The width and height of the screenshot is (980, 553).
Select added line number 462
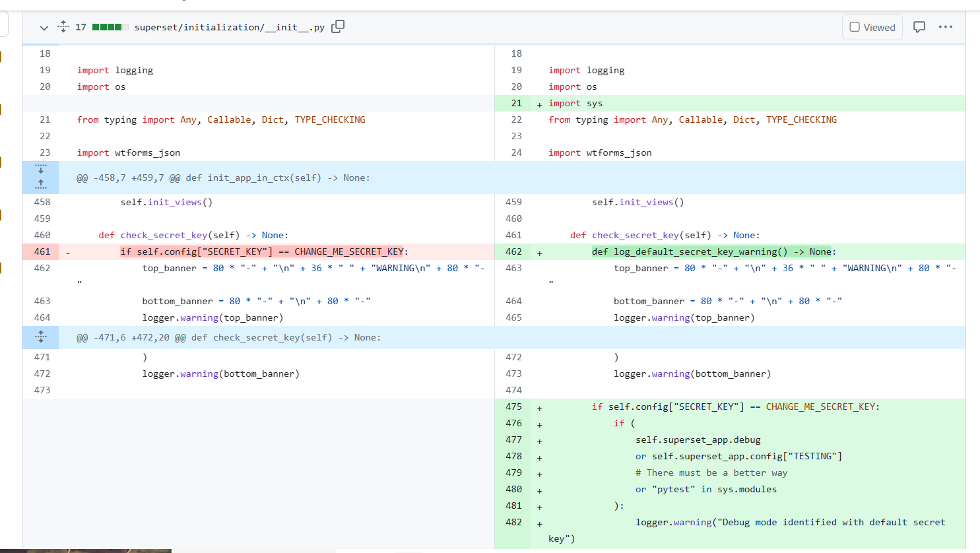pos(513,251)
